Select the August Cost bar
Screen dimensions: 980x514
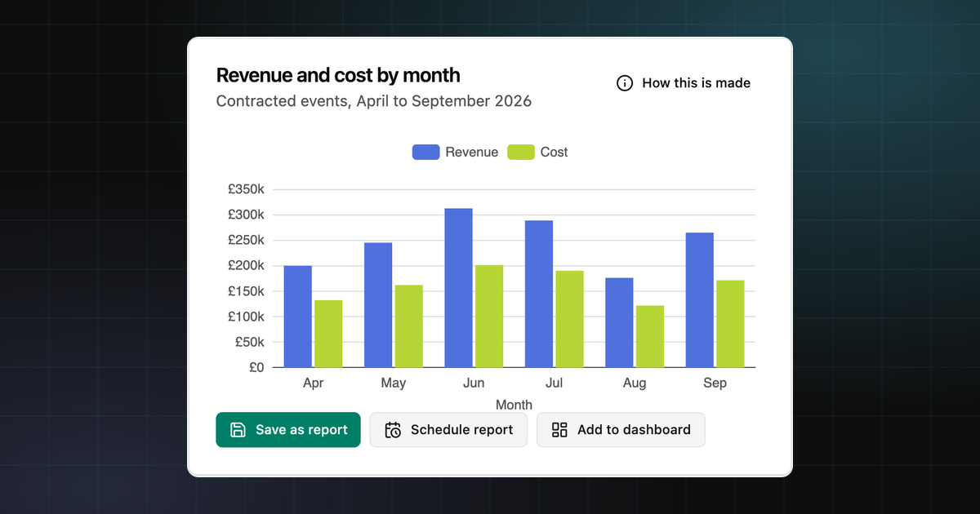pyautogui.click(x=650, y=336)
